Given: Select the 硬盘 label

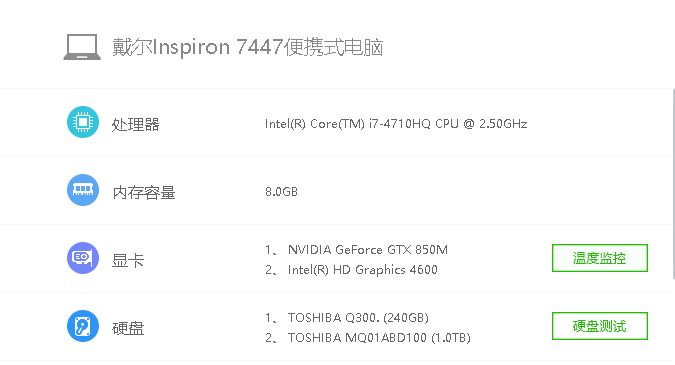Looking at the screenshot, I should 128,328.
